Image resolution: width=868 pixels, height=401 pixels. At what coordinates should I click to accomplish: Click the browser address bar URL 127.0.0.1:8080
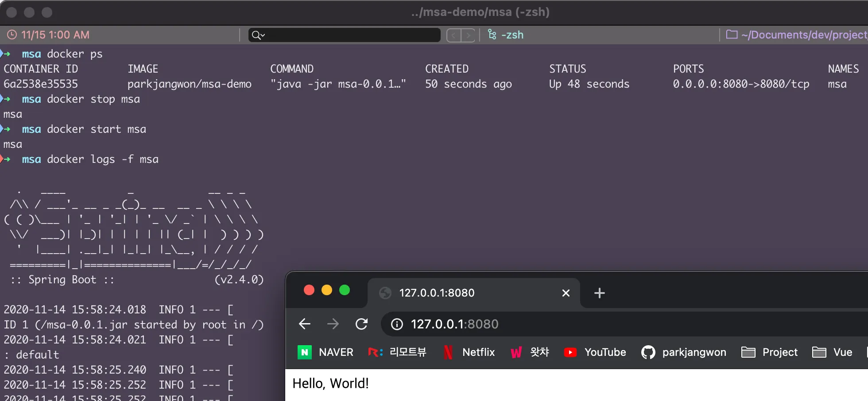tap(454, 324)
